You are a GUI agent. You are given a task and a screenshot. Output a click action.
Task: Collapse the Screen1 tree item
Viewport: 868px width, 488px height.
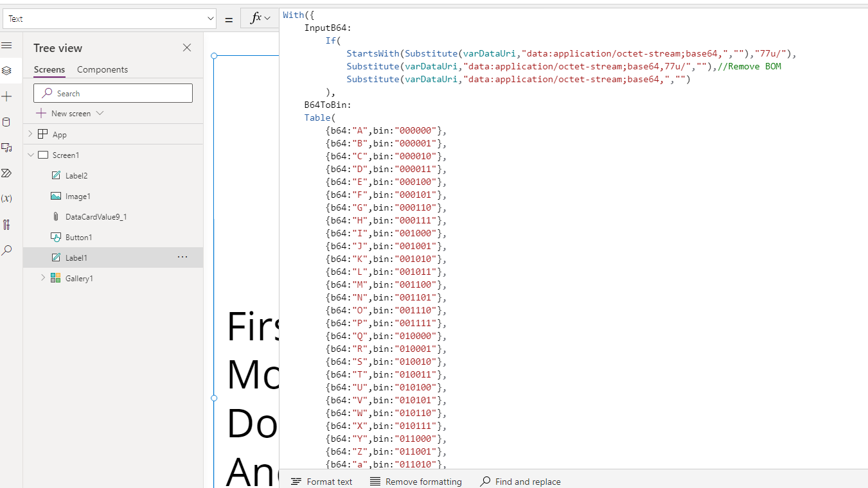[x=30, y=154]
